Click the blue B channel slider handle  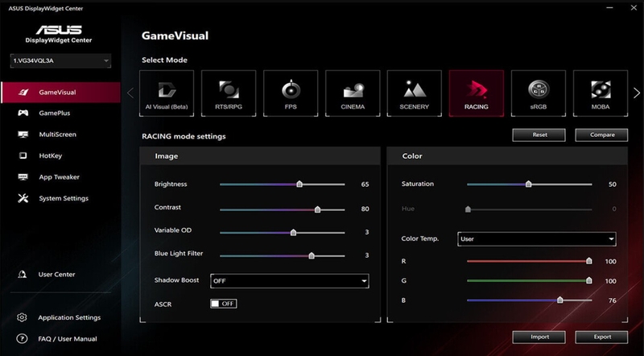point(559,300)
